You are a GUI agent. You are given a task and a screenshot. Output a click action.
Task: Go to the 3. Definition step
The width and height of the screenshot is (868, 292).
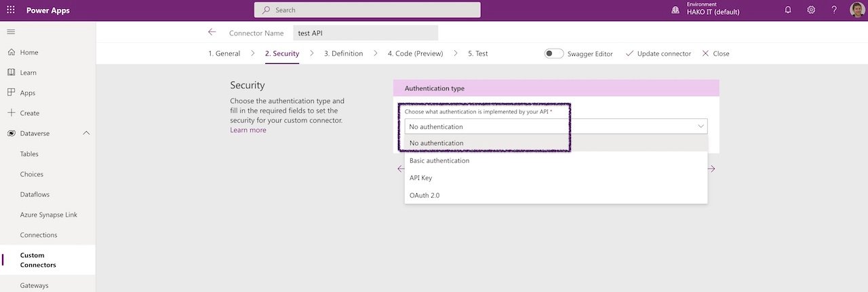pos(343,54)
